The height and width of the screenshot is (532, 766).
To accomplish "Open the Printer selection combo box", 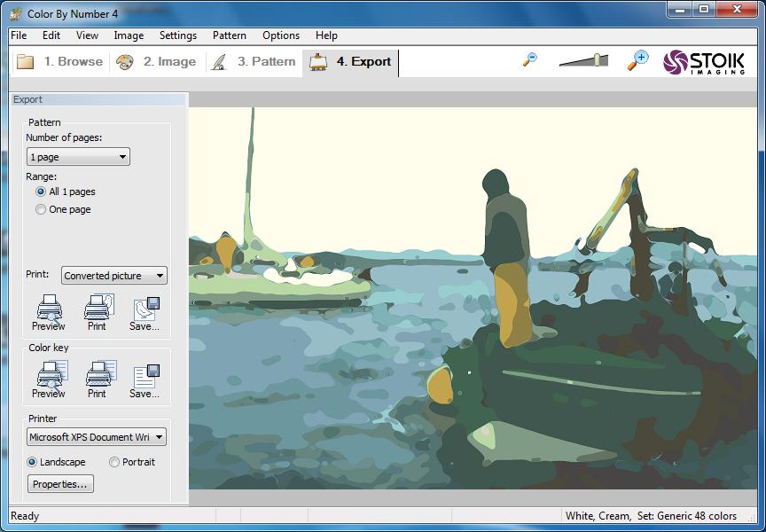I will 97,437.
